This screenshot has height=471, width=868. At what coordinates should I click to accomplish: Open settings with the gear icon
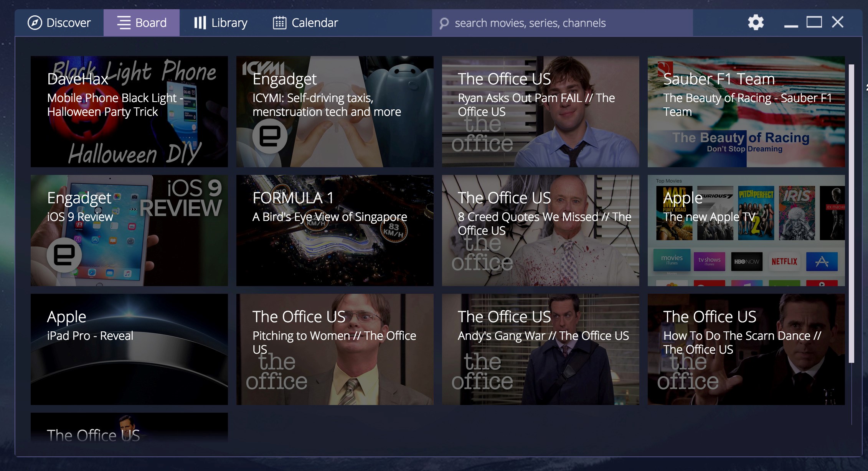tap(756, 22)
